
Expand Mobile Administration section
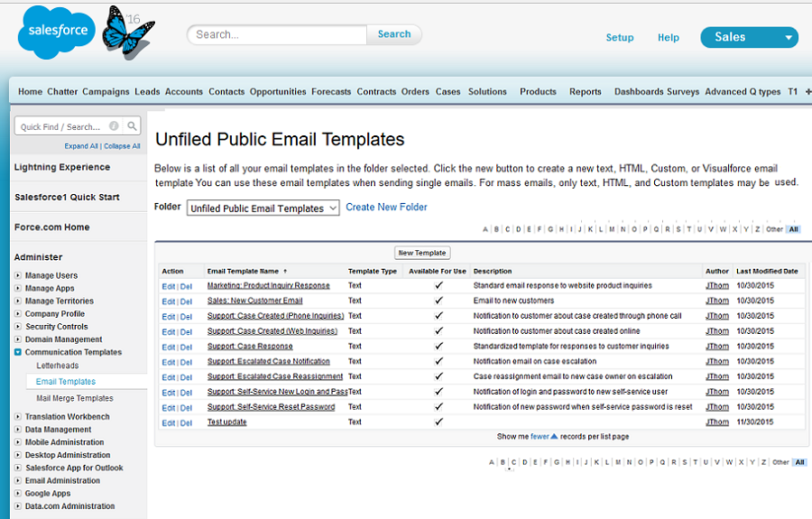click(x=18, y=442)
